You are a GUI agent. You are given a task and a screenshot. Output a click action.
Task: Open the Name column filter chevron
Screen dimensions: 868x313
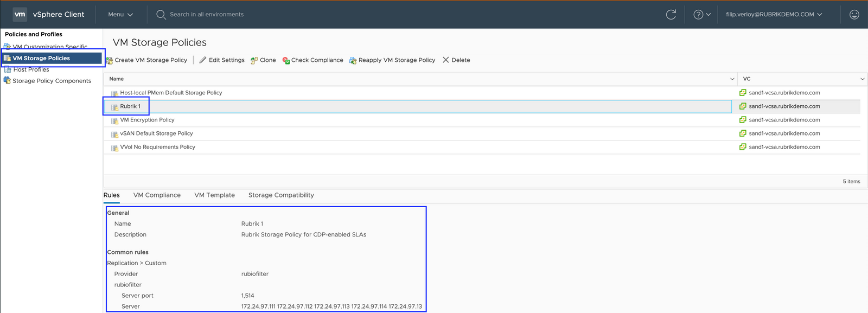732,79
